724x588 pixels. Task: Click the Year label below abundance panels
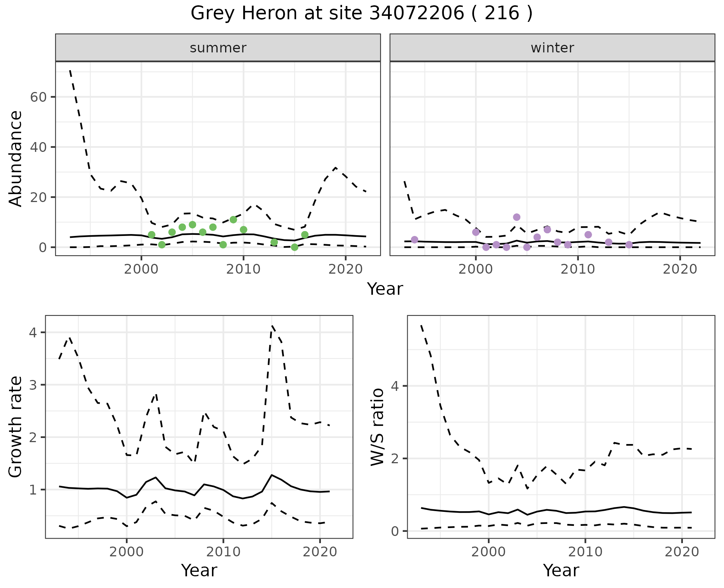385,289
